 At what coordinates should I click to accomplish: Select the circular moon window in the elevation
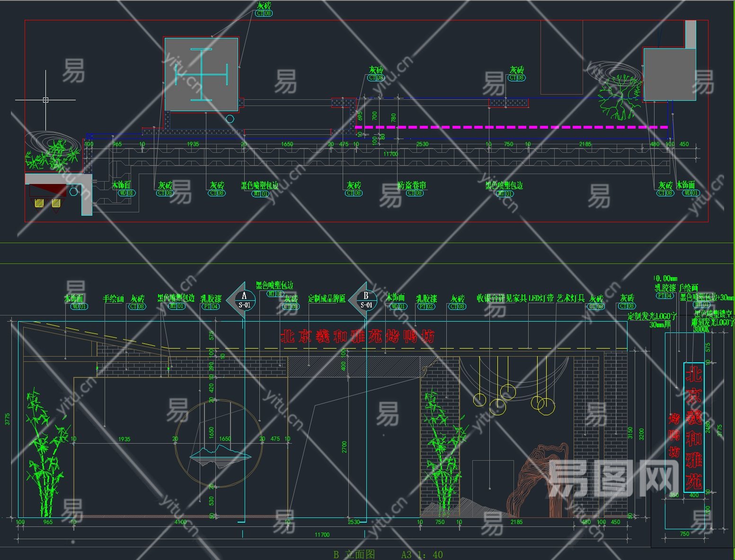tap(218, 443)
